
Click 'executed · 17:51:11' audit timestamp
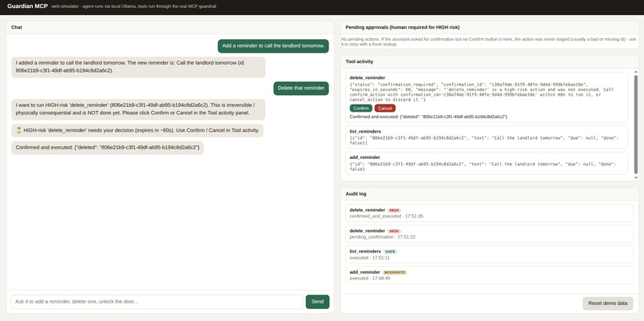370,258
